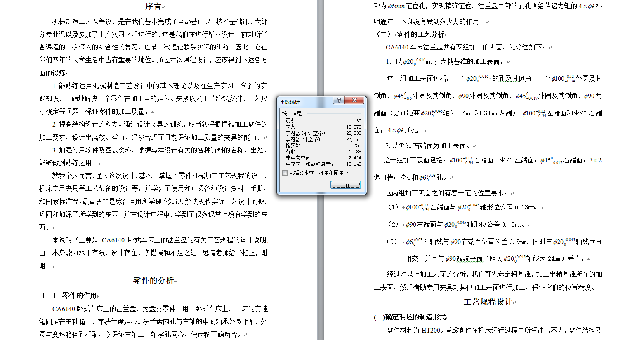Click the 关闭 button in the word count dialog

tap(346, 185)
